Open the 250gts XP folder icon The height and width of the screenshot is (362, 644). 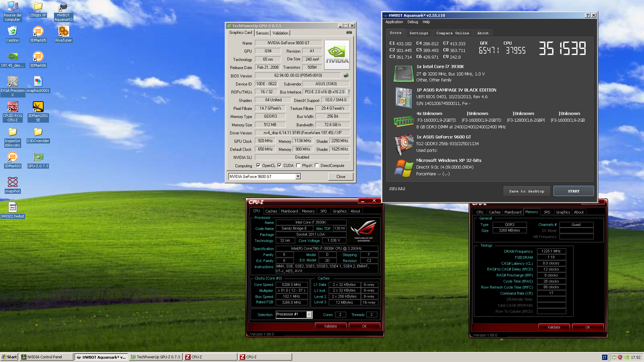38,9
